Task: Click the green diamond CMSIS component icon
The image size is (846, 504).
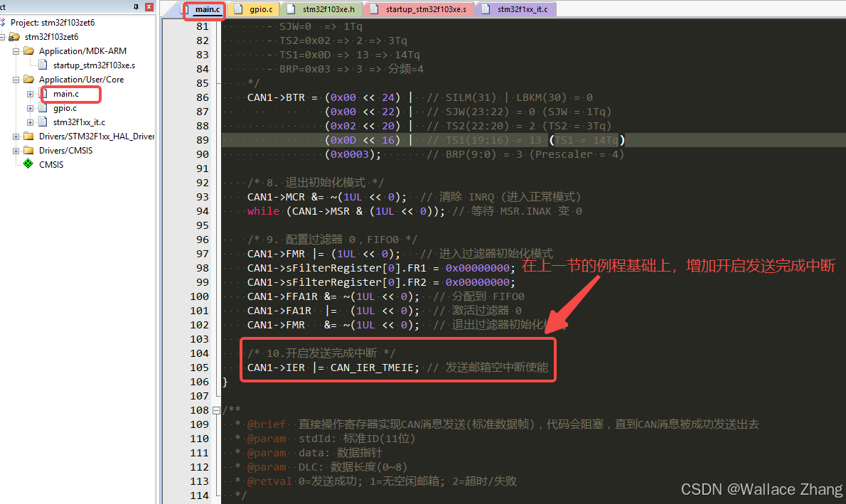Action: coord(28,164)
